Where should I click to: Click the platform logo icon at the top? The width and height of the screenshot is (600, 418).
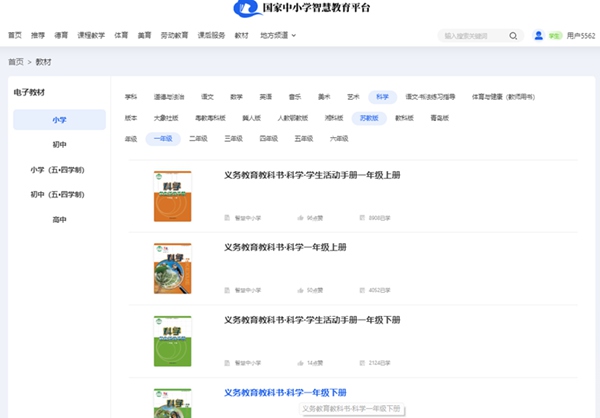[247, 8]
